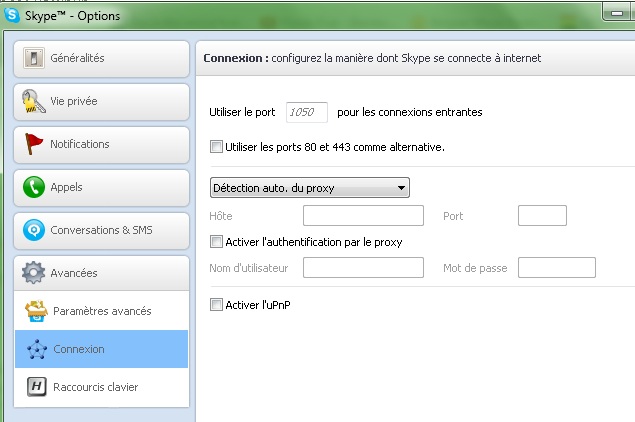The image size is (635, 422).
Task: Click the blue chat bubble Conversations icon
Action: [34, 230]
